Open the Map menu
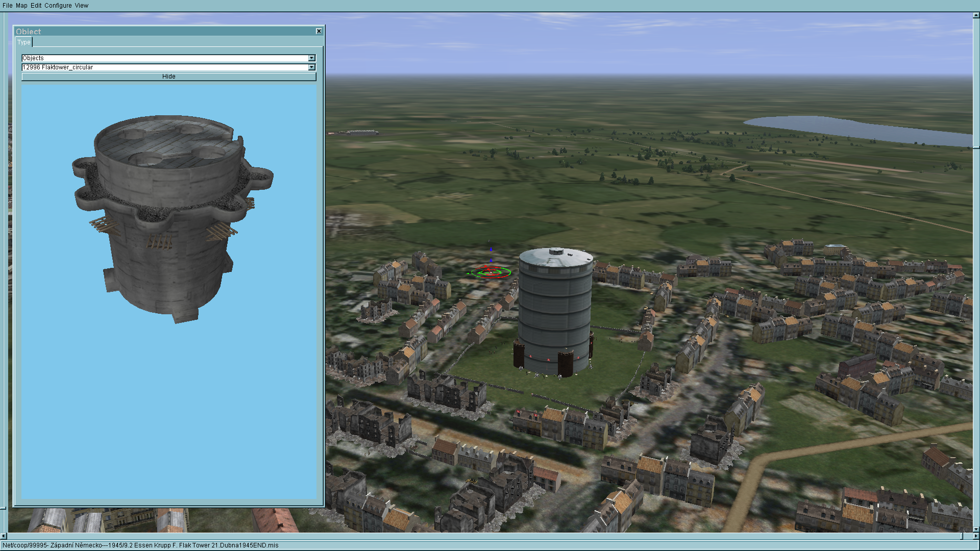 click(21, 6)
